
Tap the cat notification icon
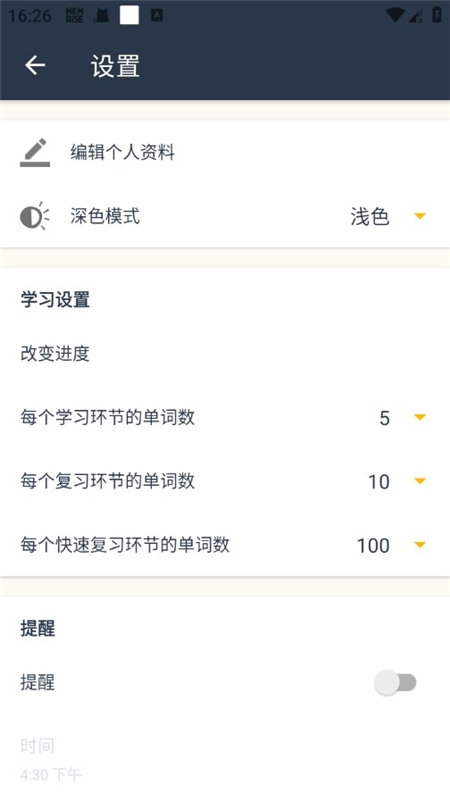coord(102,16)
